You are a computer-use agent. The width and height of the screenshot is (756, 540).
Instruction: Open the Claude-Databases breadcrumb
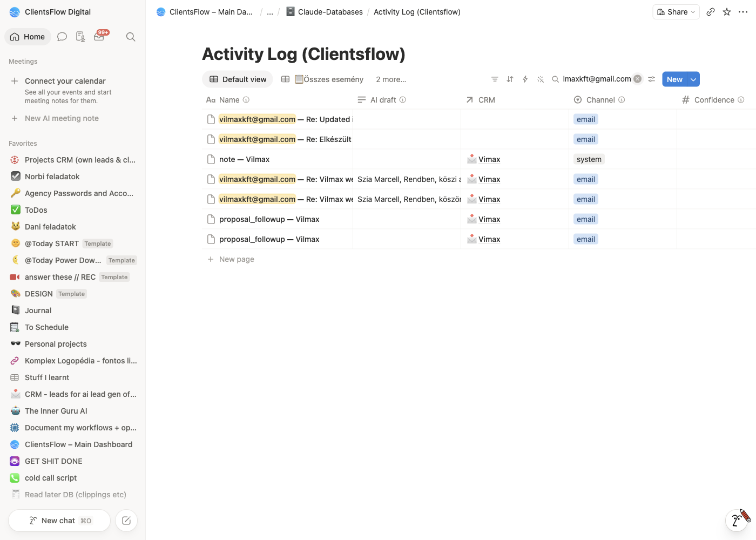tap(324, 12)
